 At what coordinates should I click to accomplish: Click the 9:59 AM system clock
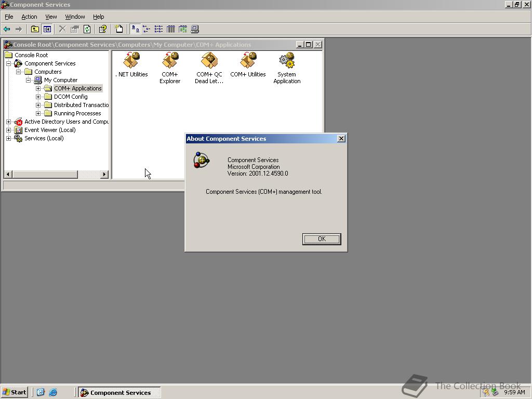click(514, 392)
